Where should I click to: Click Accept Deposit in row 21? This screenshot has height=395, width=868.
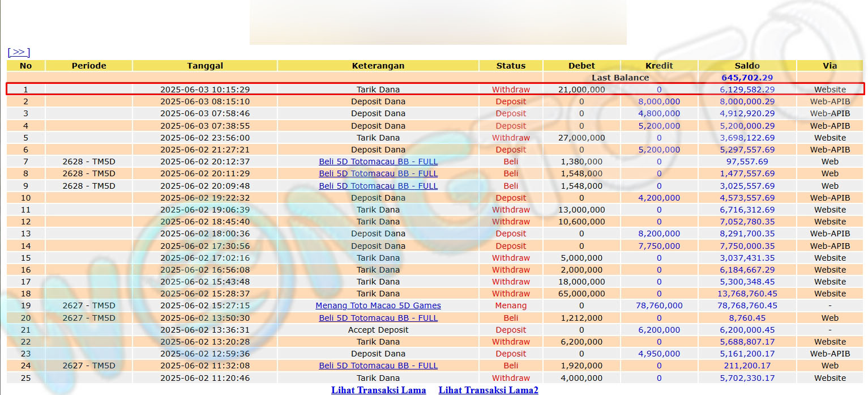378,330
